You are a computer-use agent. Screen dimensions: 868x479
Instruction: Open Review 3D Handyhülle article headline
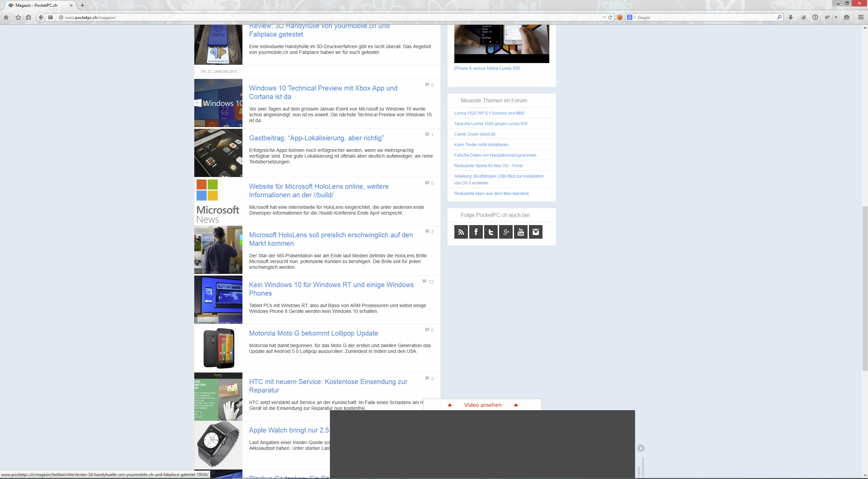tap(319, 31)
